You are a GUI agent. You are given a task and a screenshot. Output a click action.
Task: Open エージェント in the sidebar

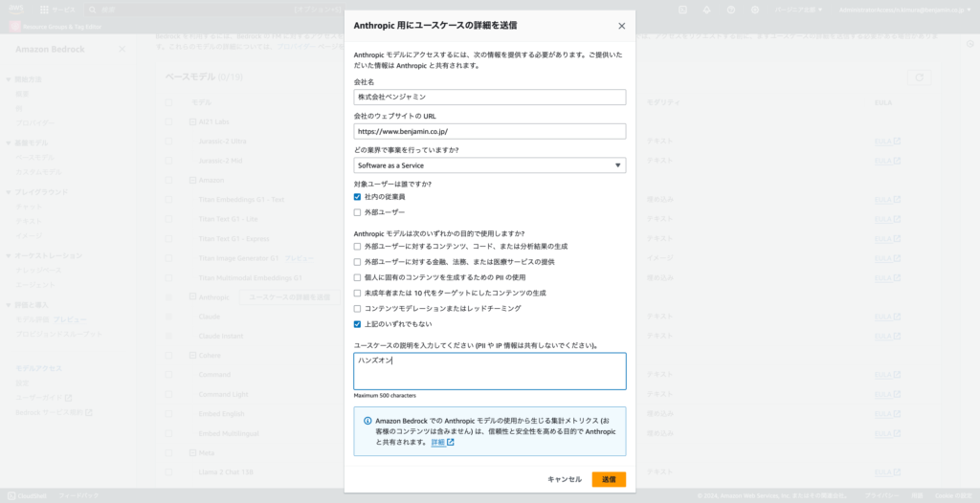pos(35,285)
